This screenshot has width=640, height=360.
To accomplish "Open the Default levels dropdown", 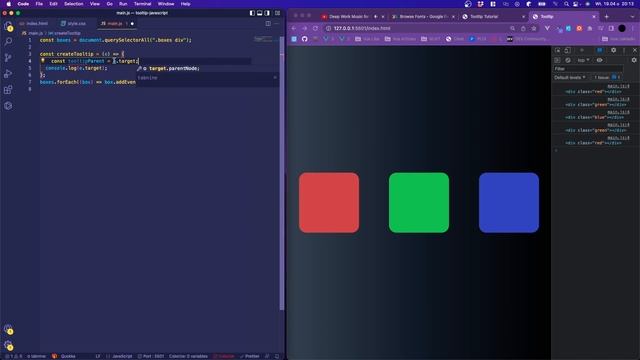I will pyautogui.click(x=570, y=77).
